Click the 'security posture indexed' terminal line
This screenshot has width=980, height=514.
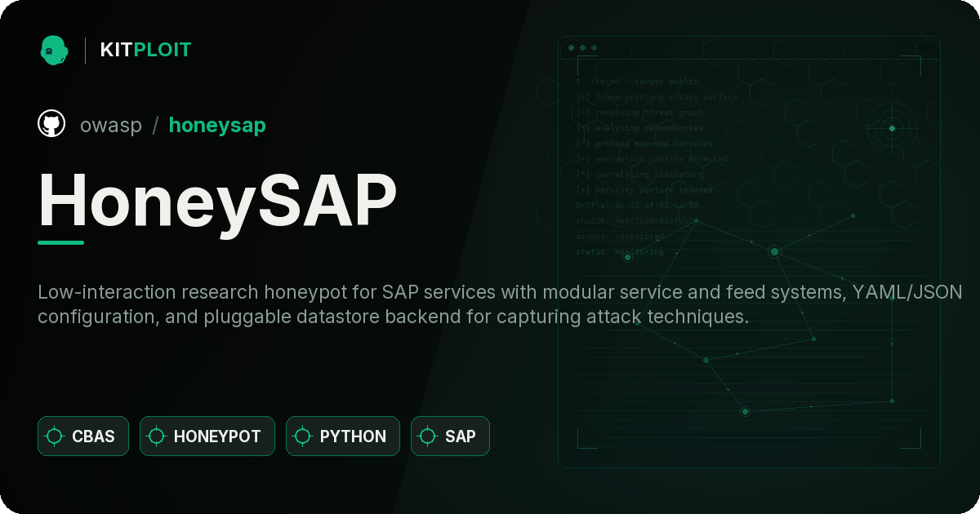[x=644, y=190]
